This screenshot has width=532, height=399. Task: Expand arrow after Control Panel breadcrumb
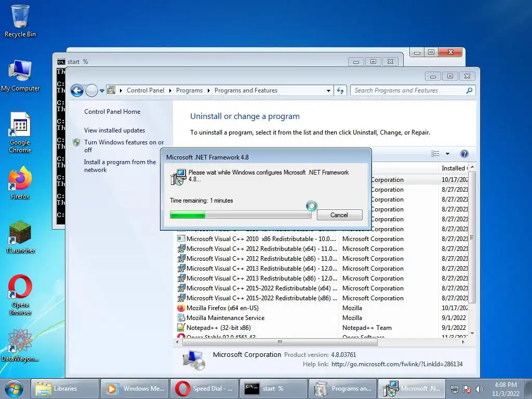pos(170,90)
